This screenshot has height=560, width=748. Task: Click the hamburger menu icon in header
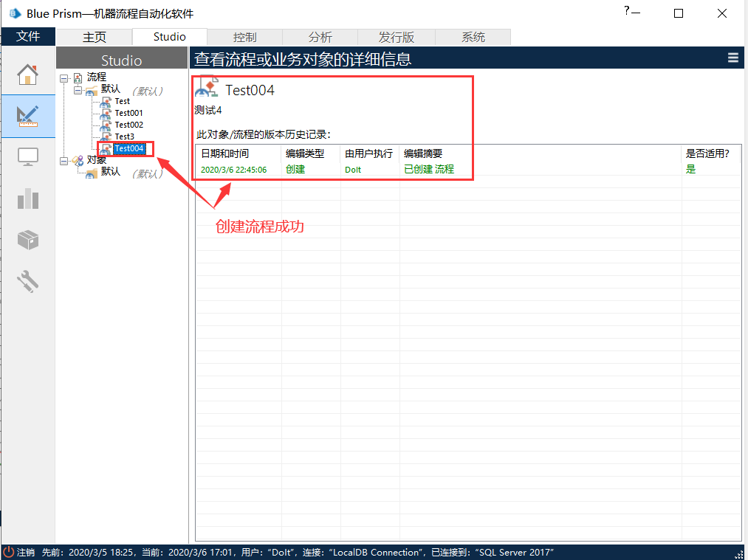point(733,58)
